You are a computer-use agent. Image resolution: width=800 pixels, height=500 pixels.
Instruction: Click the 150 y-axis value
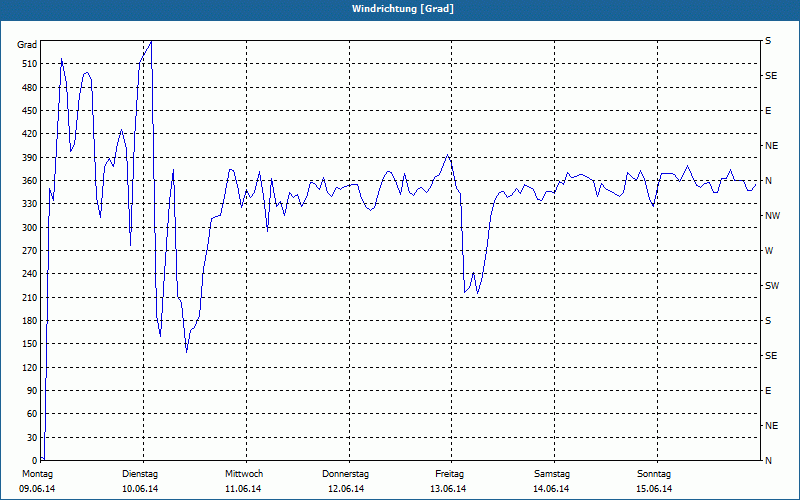coord(30,343)
